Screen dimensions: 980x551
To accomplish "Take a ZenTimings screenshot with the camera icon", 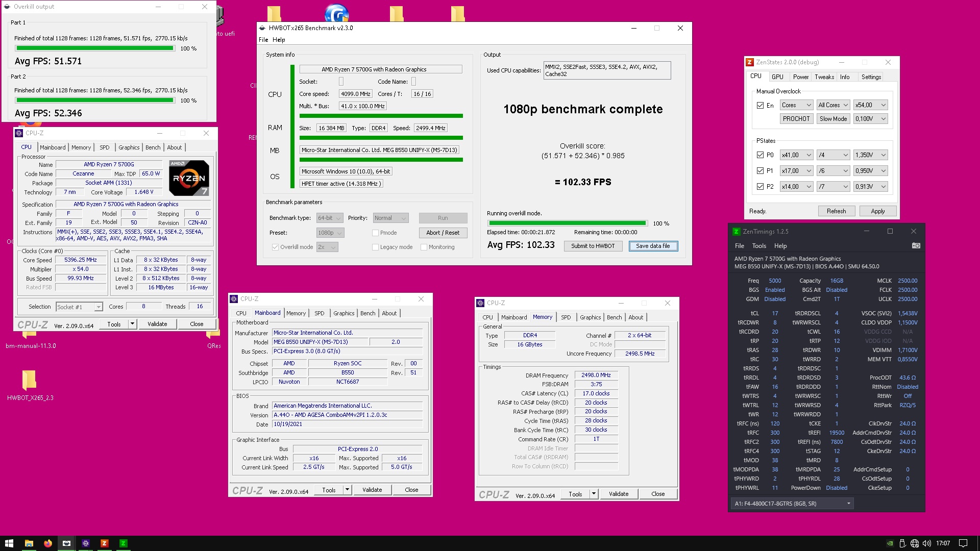I will point(916,246).
